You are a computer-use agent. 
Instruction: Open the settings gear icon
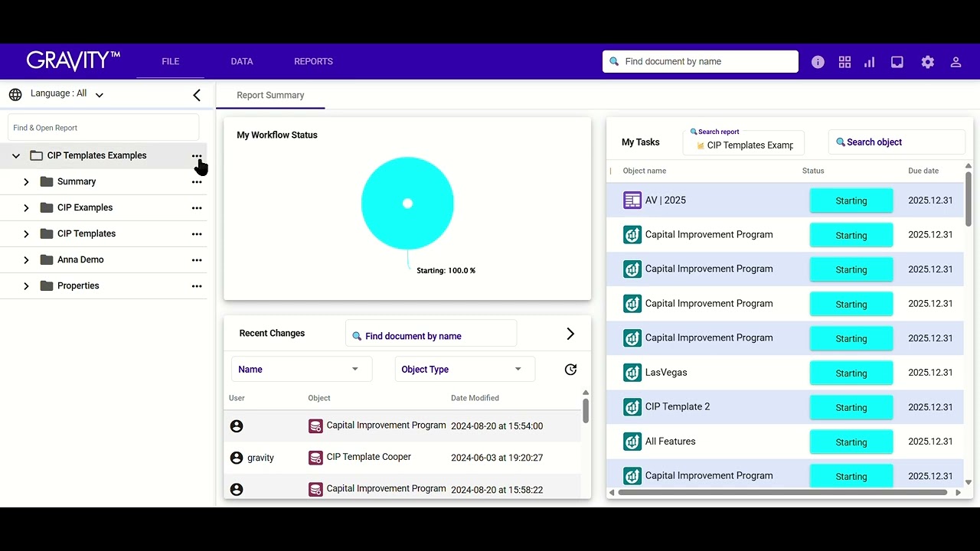[x=928, y=62]
